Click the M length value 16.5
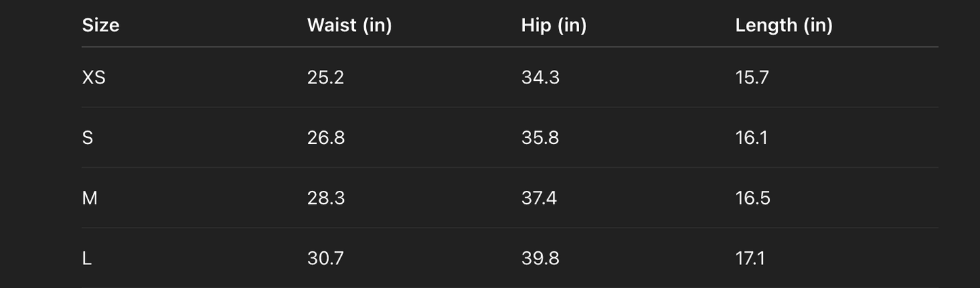The height and width of the screenshot is (288, 980). [753, 198]
